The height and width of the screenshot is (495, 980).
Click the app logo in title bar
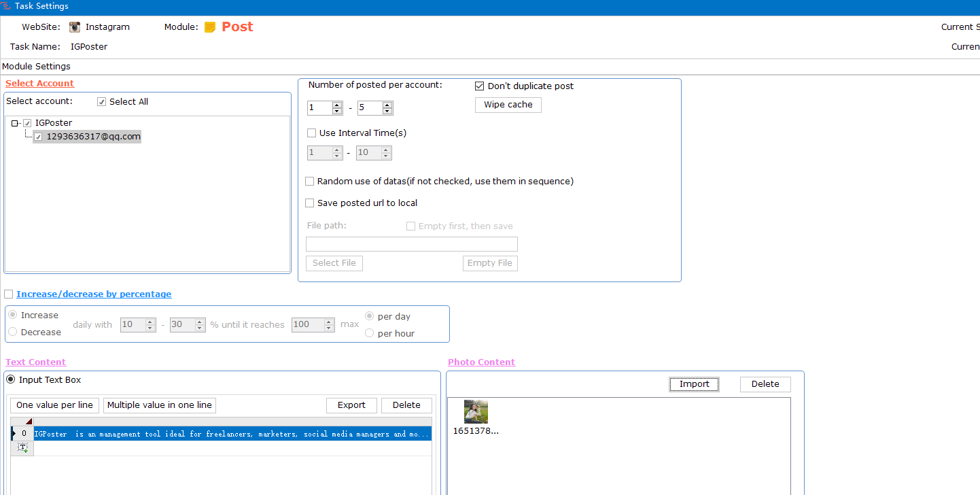pos(5,5)
